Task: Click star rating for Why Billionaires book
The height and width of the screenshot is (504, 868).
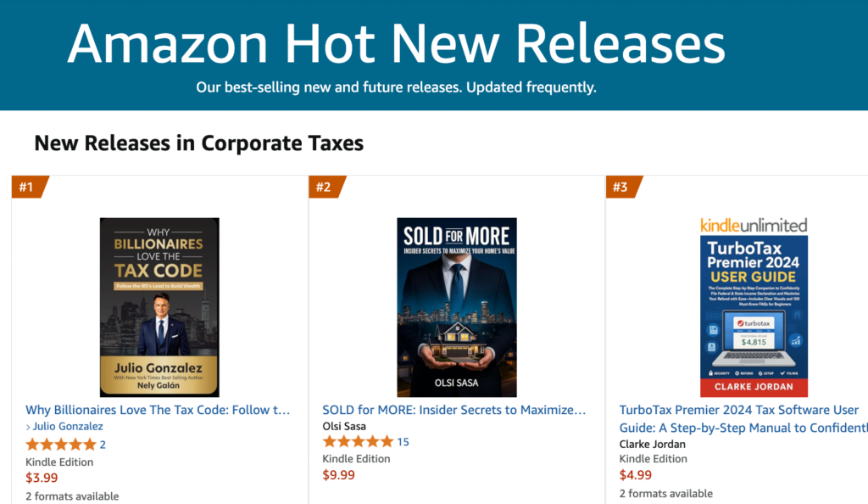Action: point(61,445)
